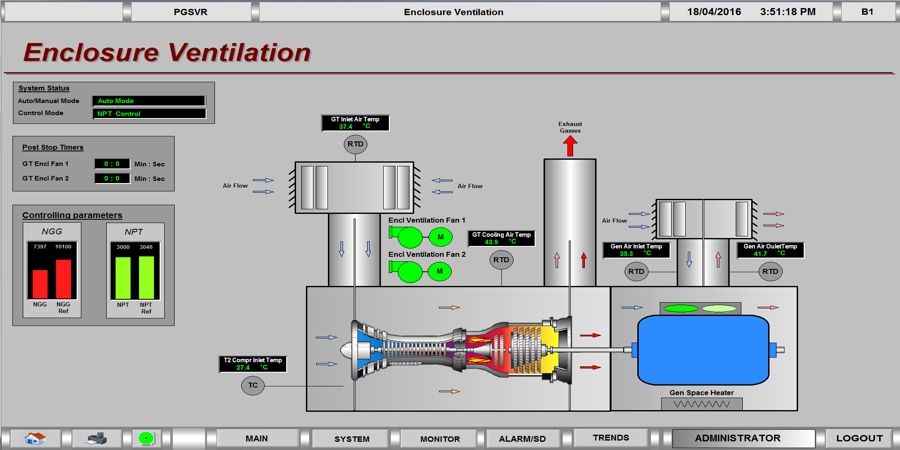900x450 pixels.
Task: Select the Encl Ventilation Fan 1 motor symbol
Action: pyautogui.click(x=439, y=237)
